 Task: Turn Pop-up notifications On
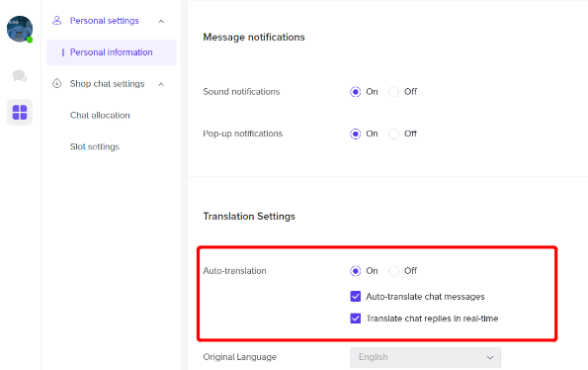[355, 134]
